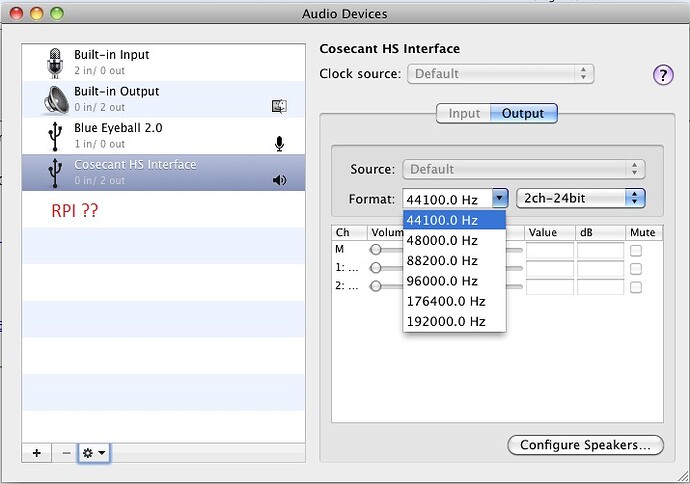
Task: Toggle the Mute checkbox for channel 1
Action: click(635, 268)
